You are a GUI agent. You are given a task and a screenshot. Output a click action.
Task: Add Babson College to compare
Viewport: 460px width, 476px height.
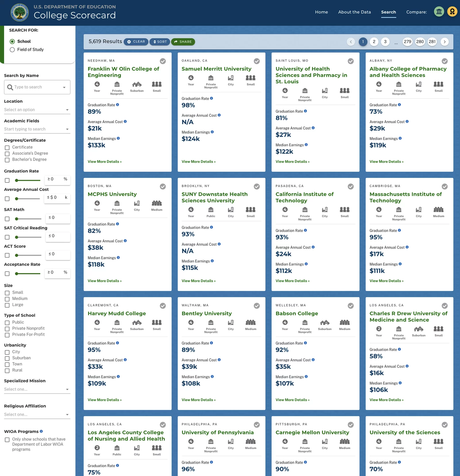click(x=351, y=306)
